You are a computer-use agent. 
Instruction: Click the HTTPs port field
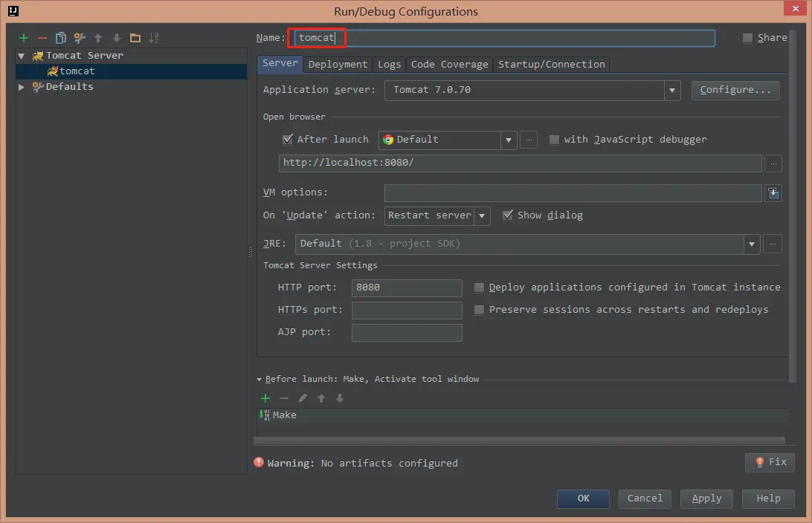(x=407, y=310)
